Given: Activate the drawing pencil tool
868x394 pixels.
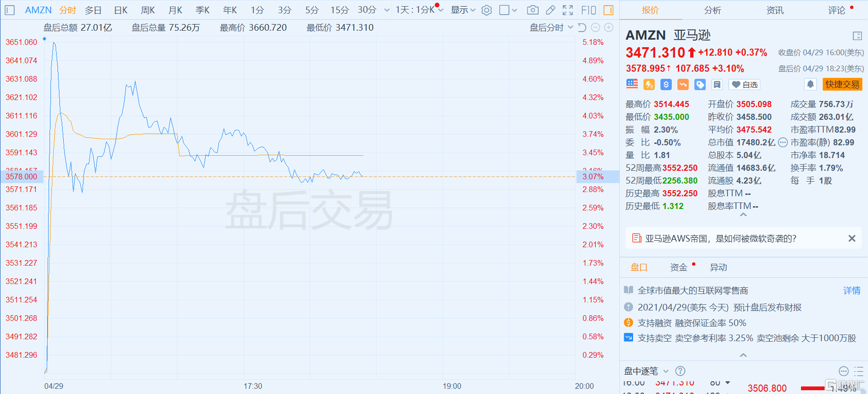Looking at the screenshot, I should click(x=551, y=10).
